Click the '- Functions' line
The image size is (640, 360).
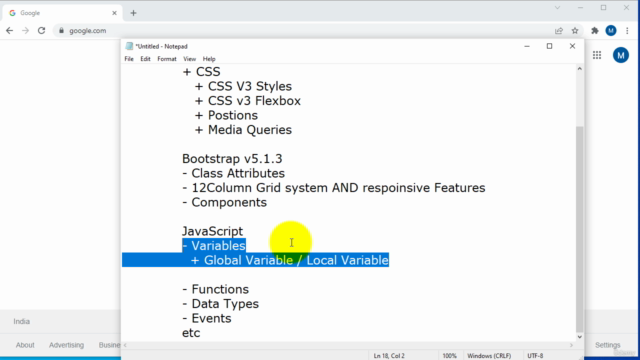pyautogui.click(x=216, y=289)
